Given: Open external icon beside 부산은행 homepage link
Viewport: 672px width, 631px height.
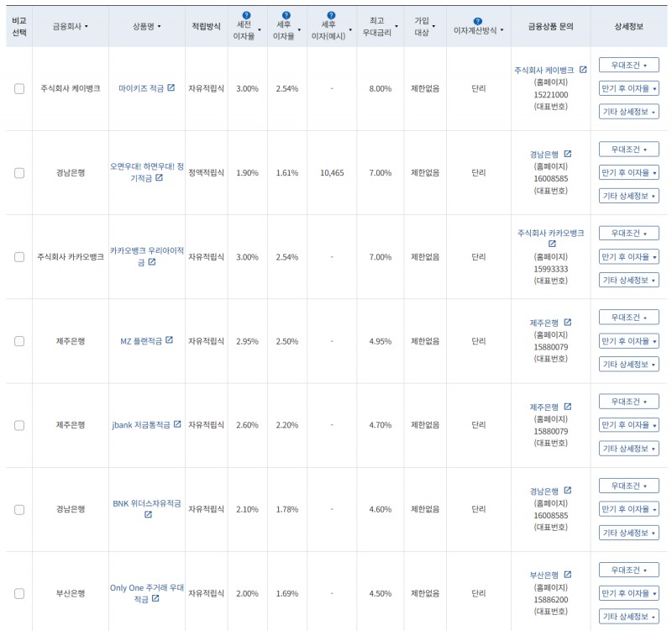Looking at the screenshot, I should tap(568, 575).
